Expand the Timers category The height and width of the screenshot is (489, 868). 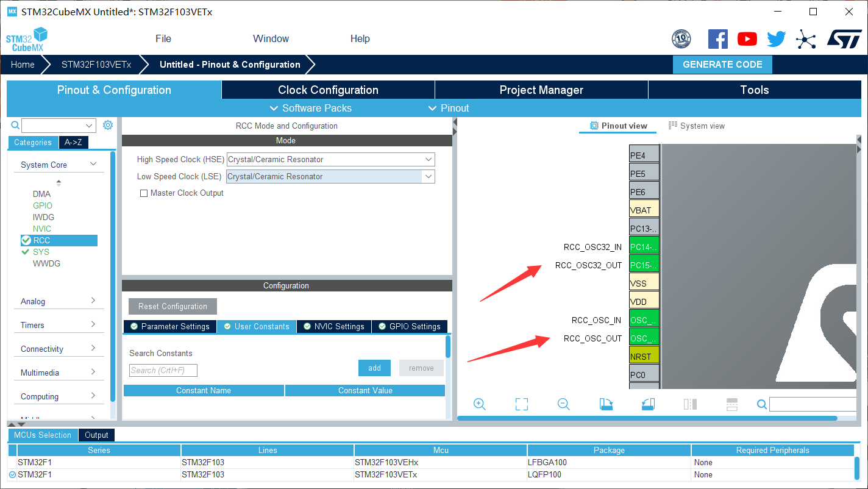coord(93,324)
